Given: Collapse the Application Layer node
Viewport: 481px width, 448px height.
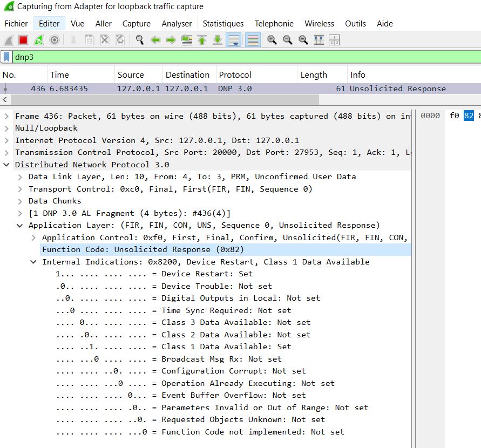Looking at the screenshot, I should 20,226.
